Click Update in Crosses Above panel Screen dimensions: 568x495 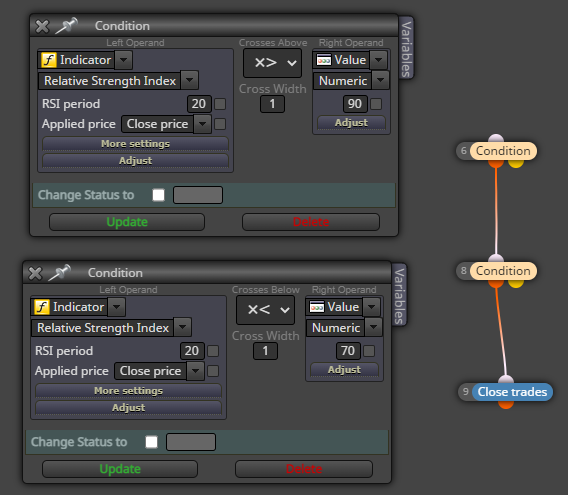[x=127, y=222]
